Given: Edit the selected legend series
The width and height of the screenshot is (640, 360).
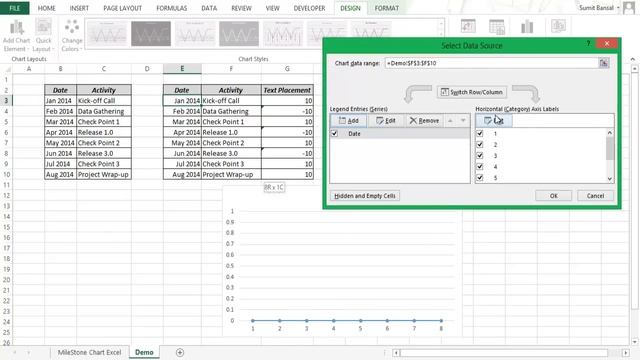Looking at the screenshot, I should [386, 120].
